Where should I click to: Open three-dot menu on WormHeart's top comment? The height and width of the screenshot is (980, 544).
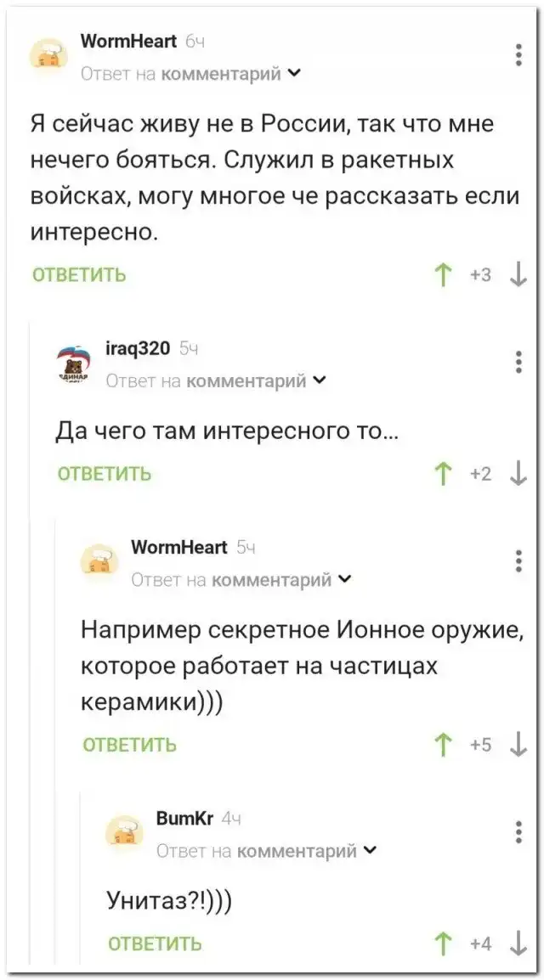click(519, 54)
